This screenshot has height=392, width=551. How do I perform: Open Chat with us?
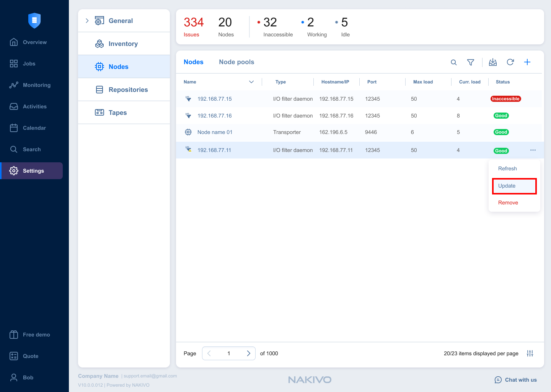[516, 380]
